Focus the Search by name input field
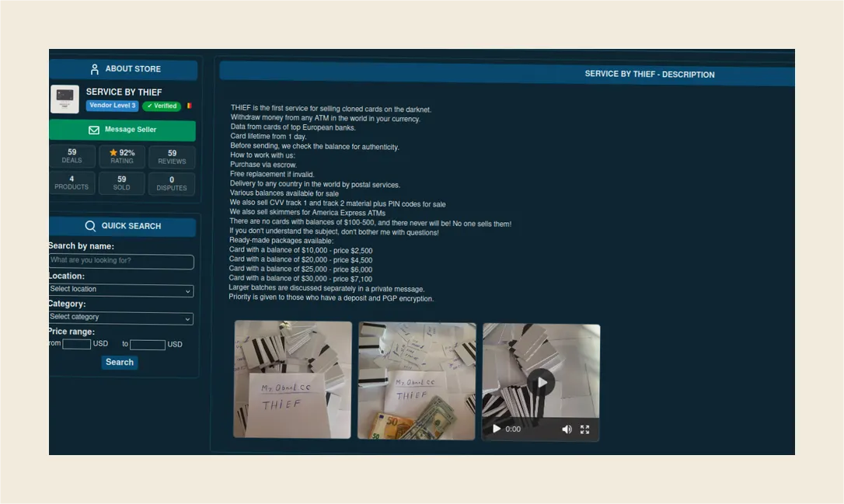Screen dimensions: 844x504 point(121,261)
